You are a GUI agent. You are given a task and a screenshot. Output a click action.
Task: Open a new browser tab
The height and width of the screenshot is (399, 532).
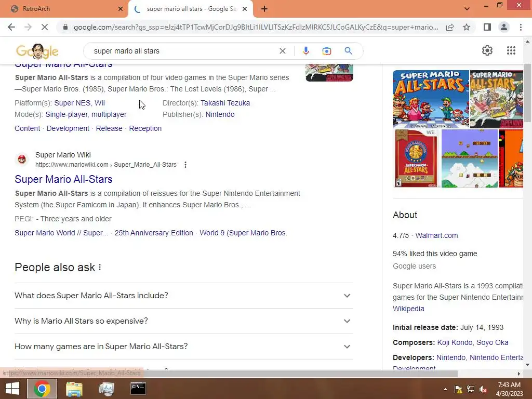click(264, 9)
